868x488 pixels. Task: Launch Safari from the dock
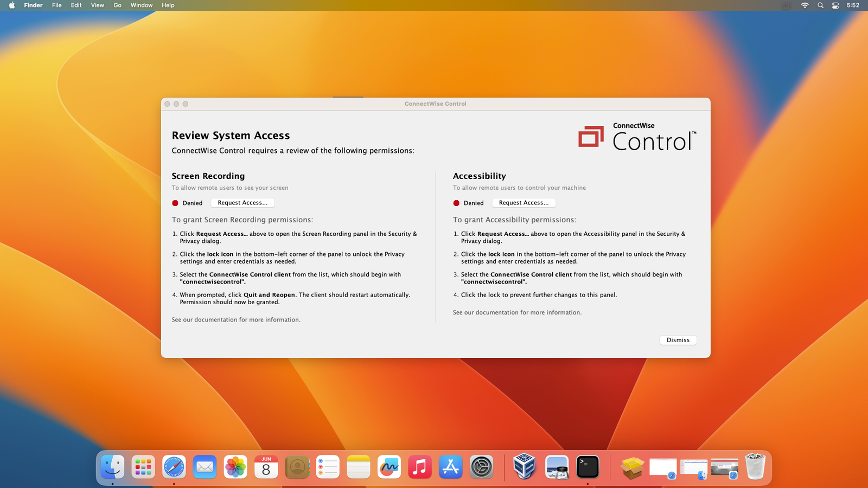coord(174,467)
